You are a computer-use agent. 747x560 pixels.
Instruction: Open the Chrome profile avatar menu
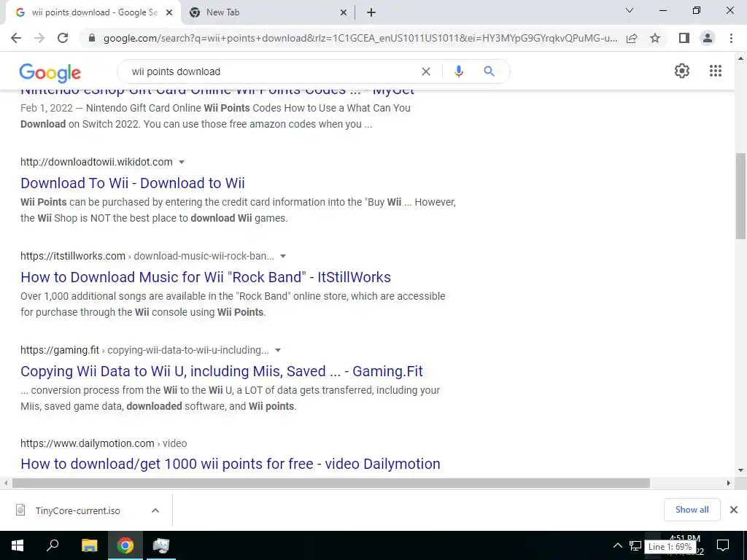(x=708, y=38)
